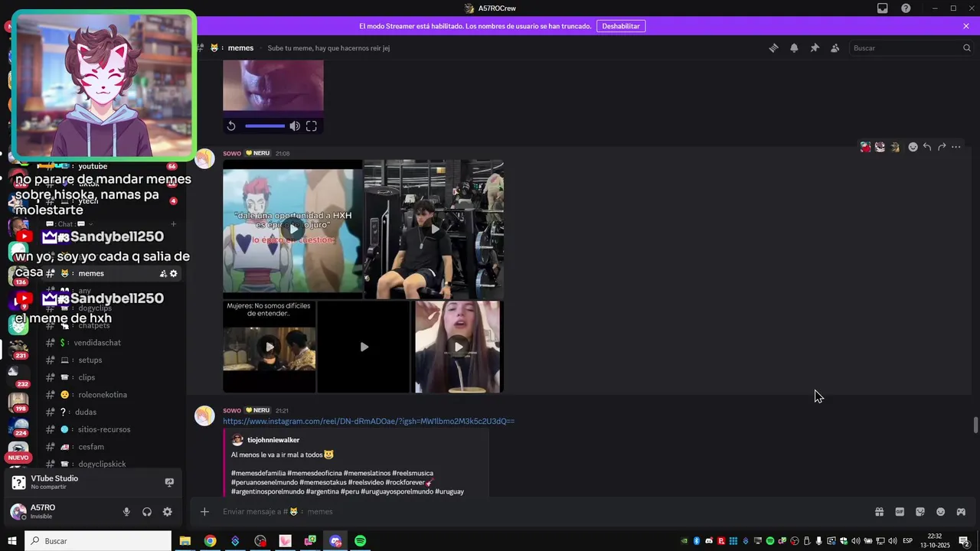Open more options ellipsis on message
The image size is (980, 551).
pyautogui.click(x=956, y=147)
